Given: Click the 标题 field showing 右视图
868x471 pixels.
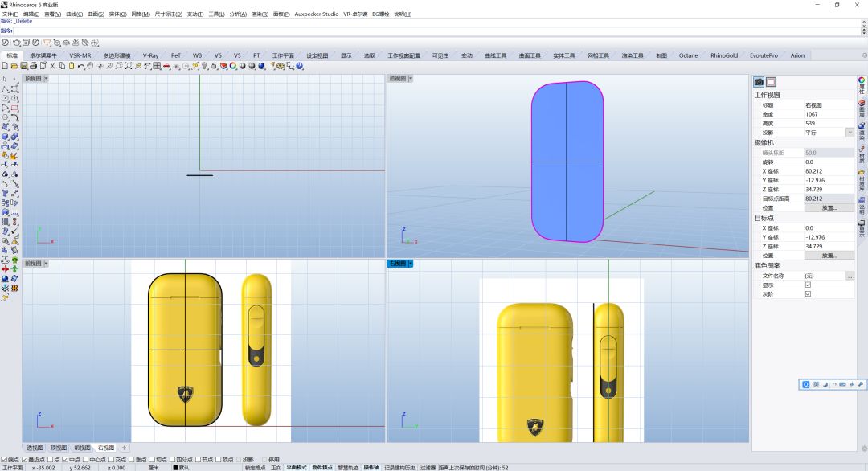Looking at the screenshot, I should (x=829, y=104).
